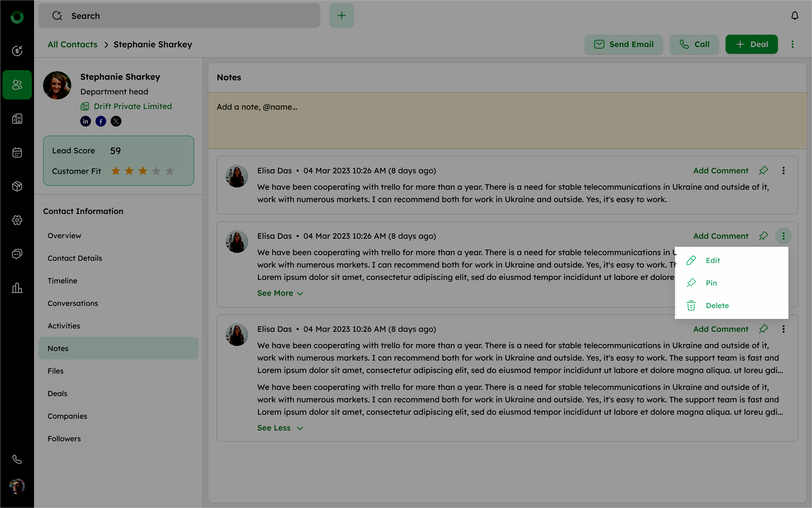Open the X social profile icon
This screenshot has width=812, height=508.
(x=116, y=121)
